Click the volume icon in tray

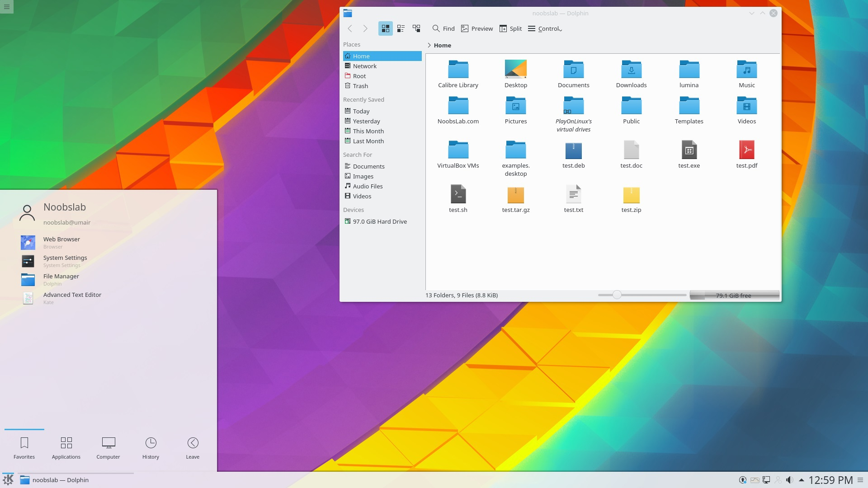[x=789, y=480]
